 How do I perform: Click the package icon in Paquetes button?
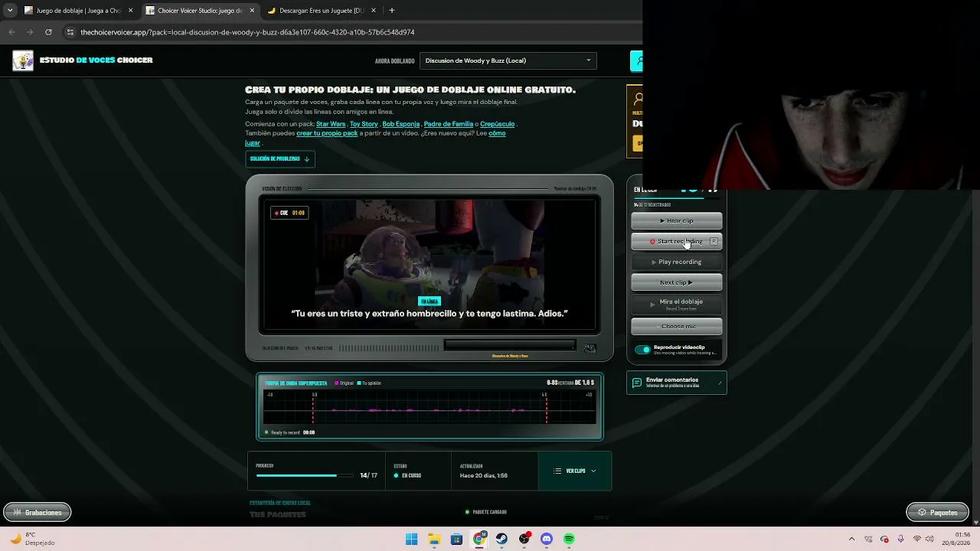(x=922, y=513)
